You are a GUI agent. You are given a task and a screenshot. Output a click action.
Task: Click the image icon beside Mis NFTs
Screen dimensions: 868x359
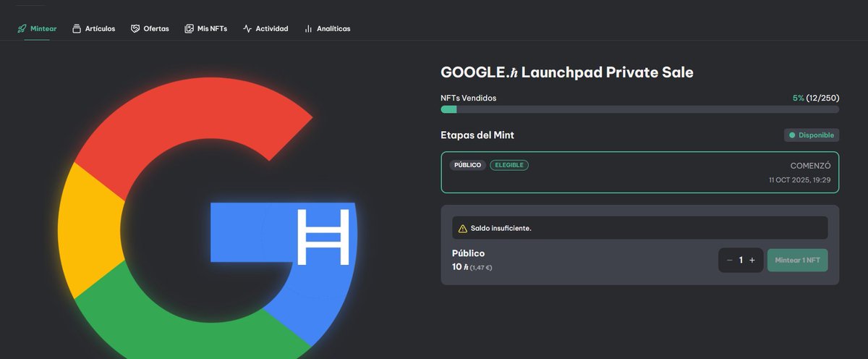click(189, 28)
